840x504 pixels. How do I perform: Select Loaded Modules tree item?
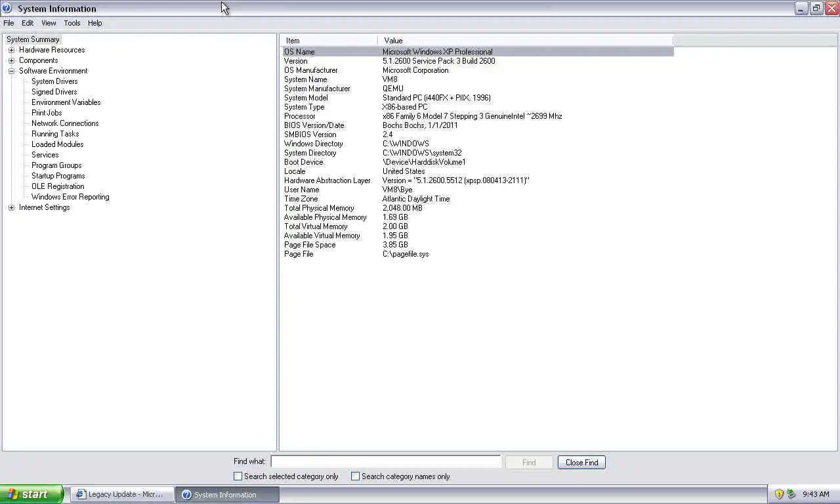point(58,144)
